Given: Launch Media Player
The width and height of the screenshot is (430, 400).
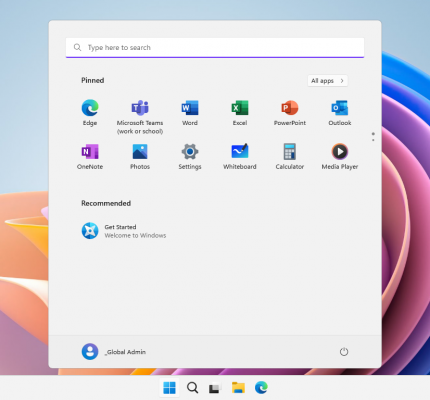Looking at the screenshot, I should [x=340, y=157].
